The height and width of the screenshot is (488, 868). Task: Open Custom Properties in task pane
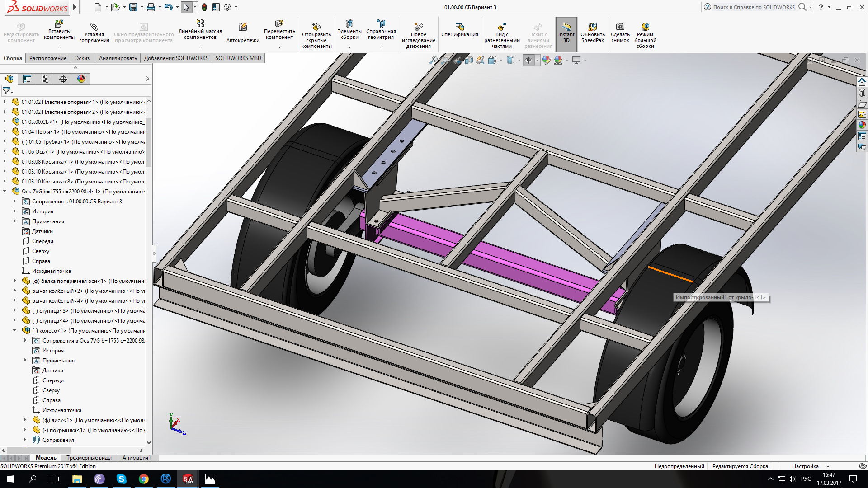pos(862,136)
